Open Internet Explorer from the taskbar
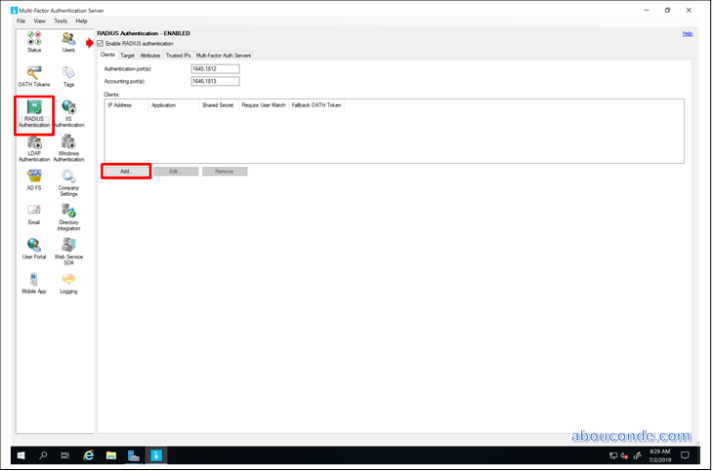The image size is (714, 471). tap(88, 455)
